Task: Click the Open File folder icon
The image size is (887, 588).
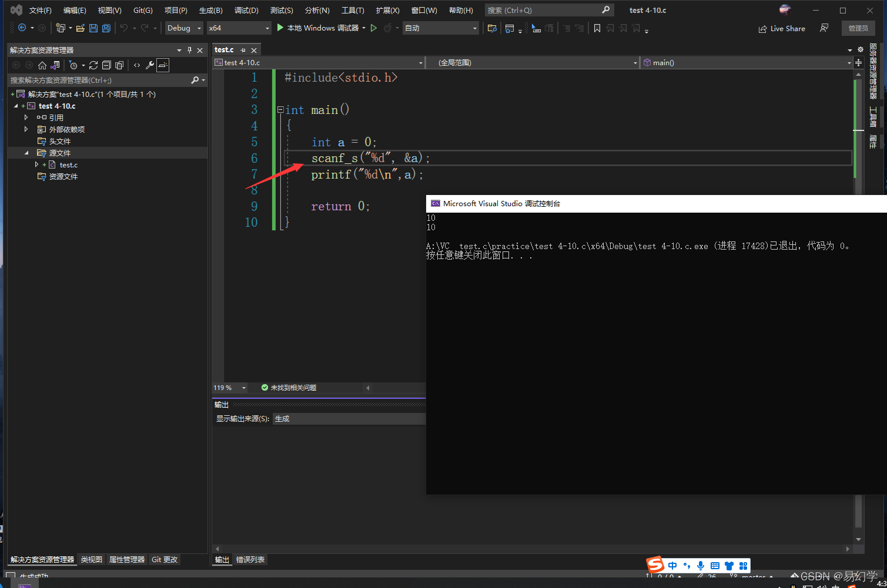Action: (x=81, y=28)
